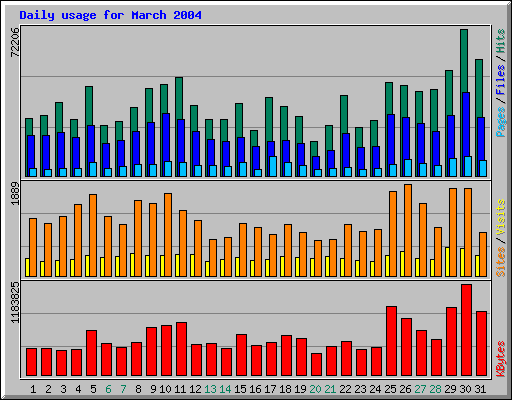Click the red 'KBytes' legend label

click(501, 359)
